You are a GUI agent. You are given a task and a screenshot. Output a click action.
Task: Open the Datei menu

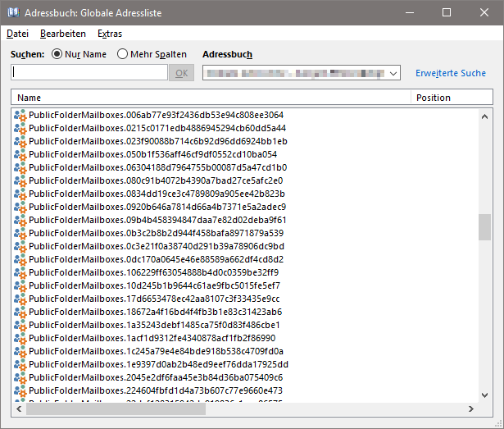pyautogui.click(x=17, y=34)
